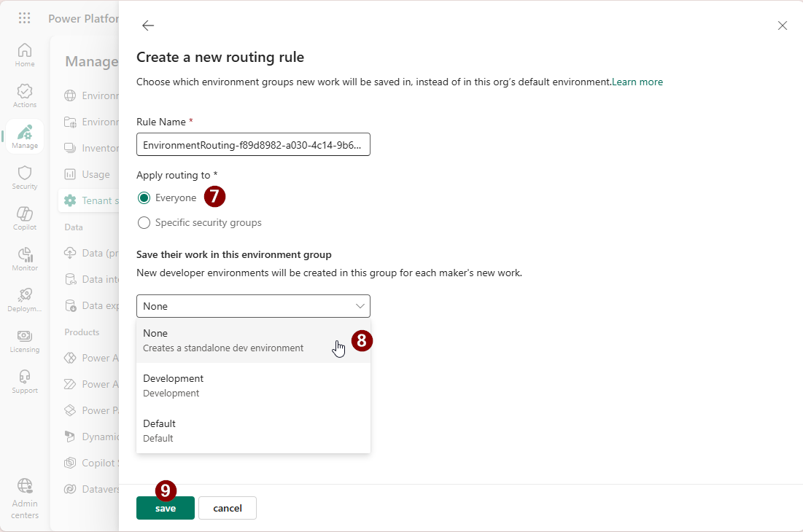Select the Everyone radio button

(x=144, y=197)
